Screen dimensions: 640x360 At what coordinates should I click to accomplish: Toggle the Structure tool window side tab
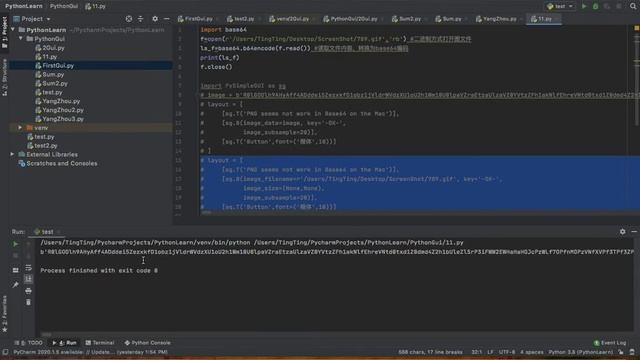[4, 78]
